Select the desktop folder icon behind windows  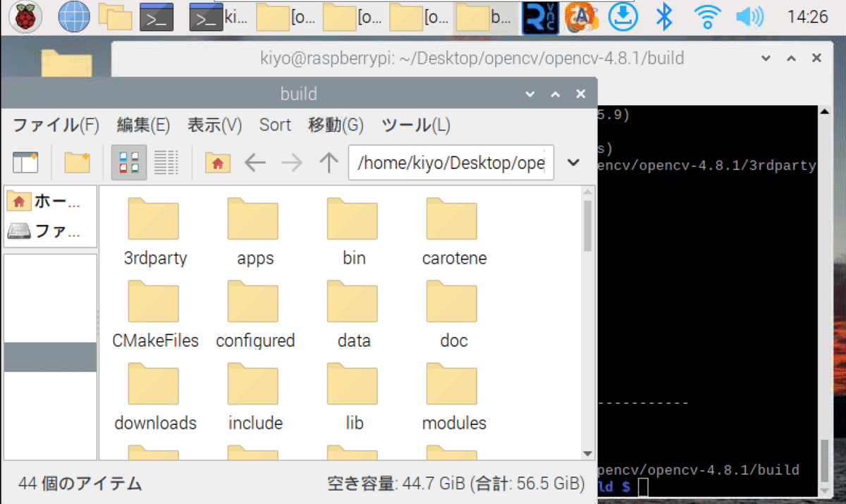click(66, 63)
